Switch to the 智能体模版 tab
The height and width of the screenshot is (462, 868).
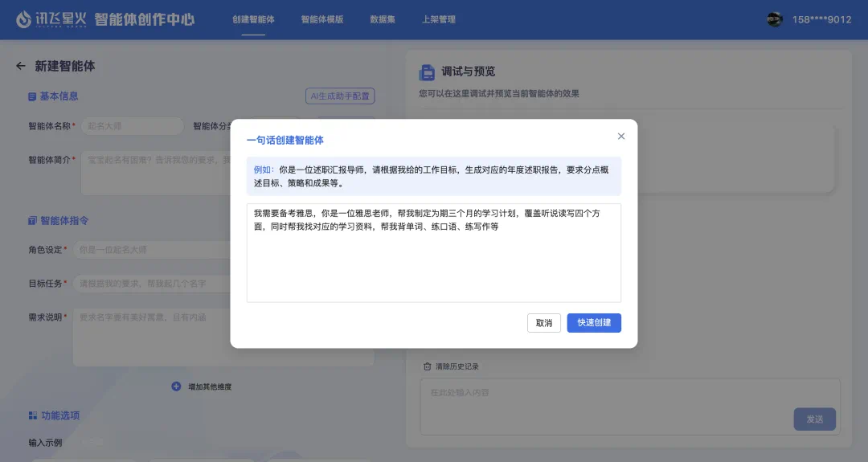coord(321,19)
